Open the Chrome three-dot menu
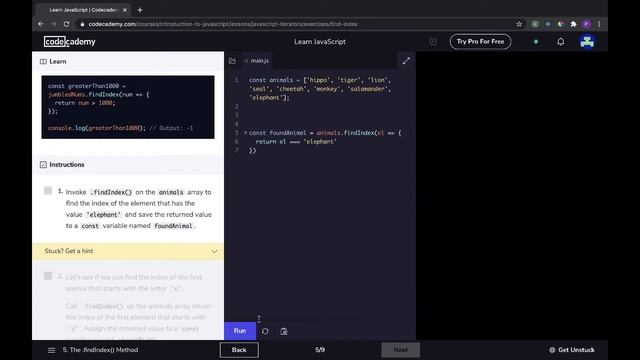The image size is (640, 360). point(599,24)
